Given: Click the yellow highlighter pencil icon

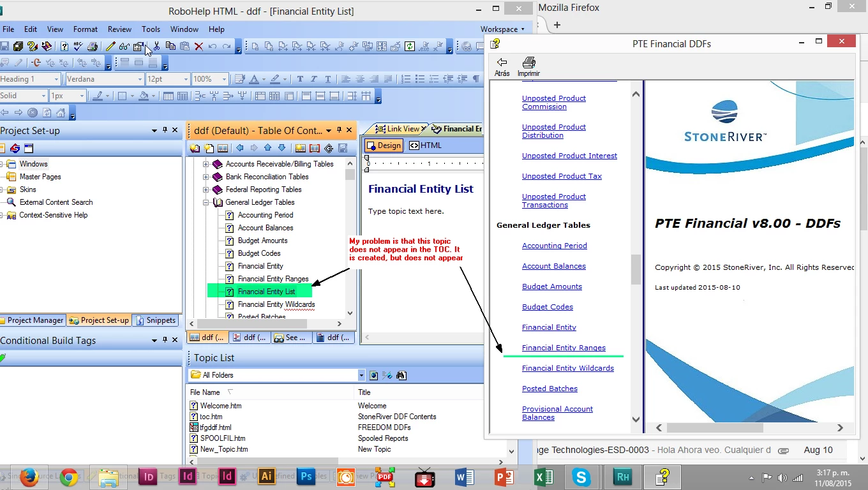Looking at the screenshot, I should pos(110,46).
